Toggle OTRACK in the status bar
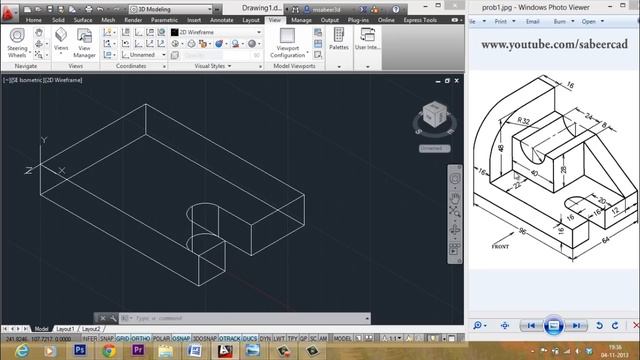Screen dimensions: 640x360 tap(230, 338)
